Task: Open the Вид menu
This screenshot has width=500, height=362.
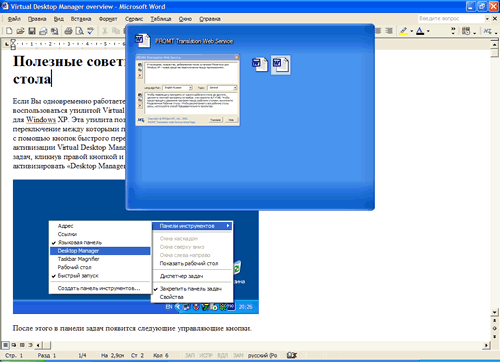Action: [x=59, y=19]
